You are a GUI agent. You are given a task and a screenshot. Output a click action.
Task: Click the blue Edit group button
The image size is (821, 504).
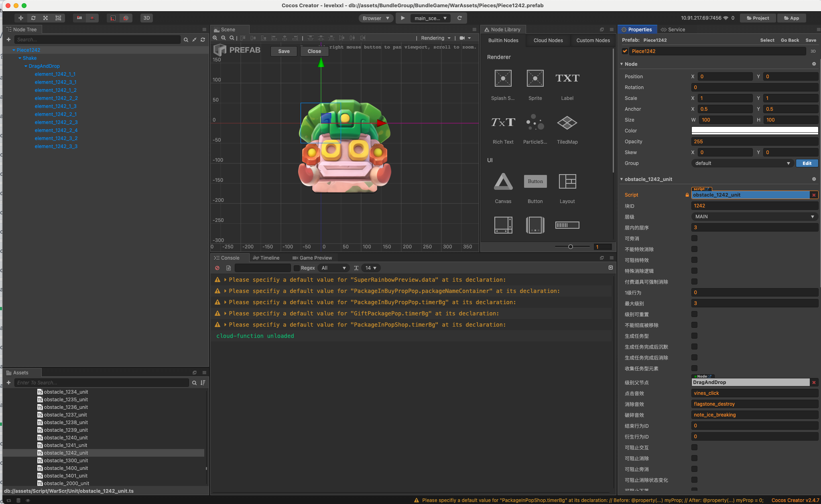807,163
